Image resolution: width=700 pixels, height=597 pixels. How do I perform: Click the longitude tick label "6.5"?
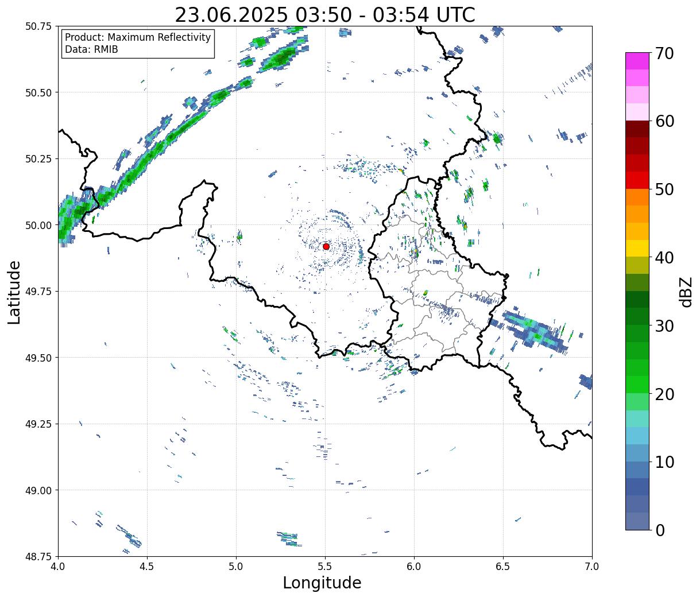(503, 567)
